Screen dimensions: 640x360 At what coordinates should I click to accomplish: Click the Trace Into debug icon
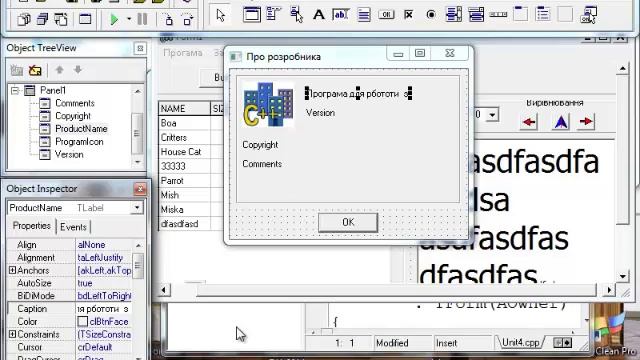point(169,19)
